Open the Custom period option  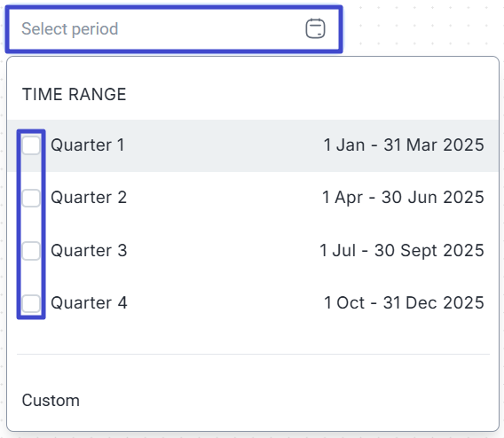pos(51,401)
